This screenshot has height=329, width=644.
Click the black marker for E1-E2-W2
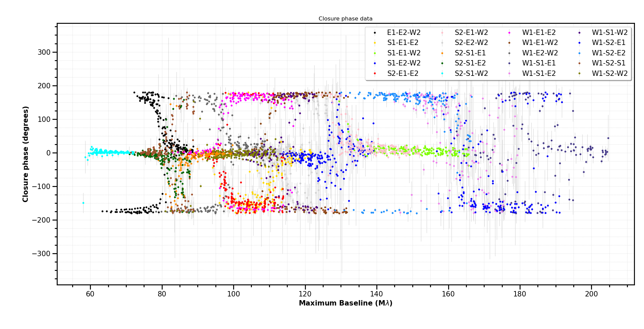[x=375, y=33]
